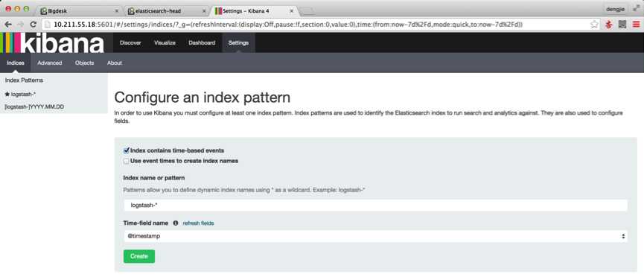Open the @timestamp time-field dropdown
The width and height of the screenshot is (644, 280).
tap(375, 236)
